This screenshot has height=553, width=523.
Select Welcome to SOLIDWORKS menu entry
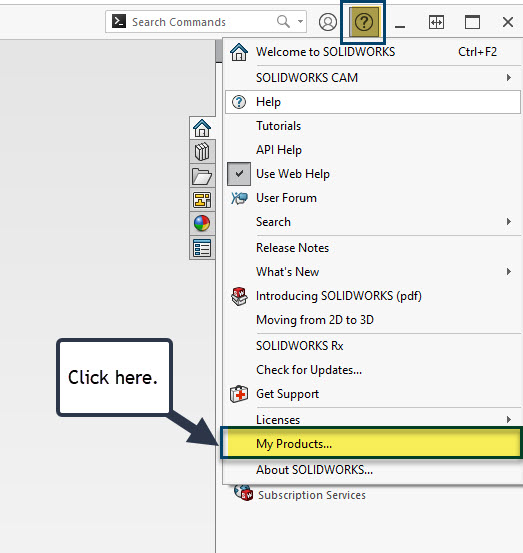point(373,52)
